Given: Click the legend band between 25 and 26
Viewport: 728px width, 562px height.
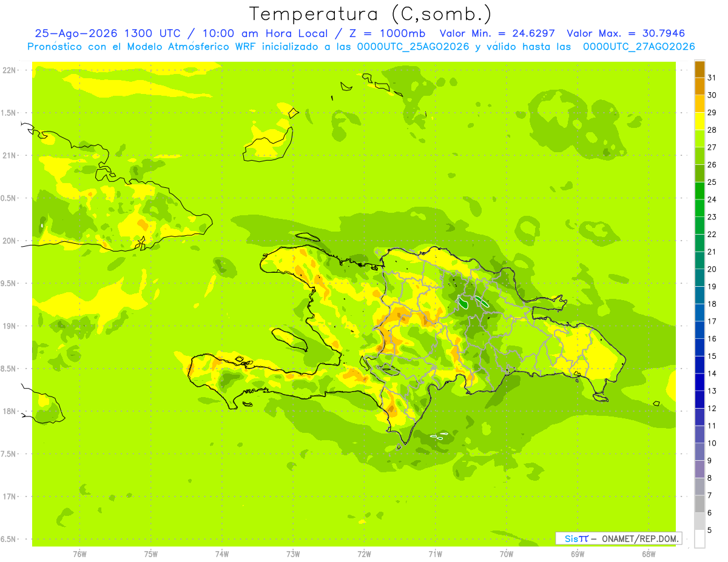Looking at the screenshot, I should tap(699, 173).
